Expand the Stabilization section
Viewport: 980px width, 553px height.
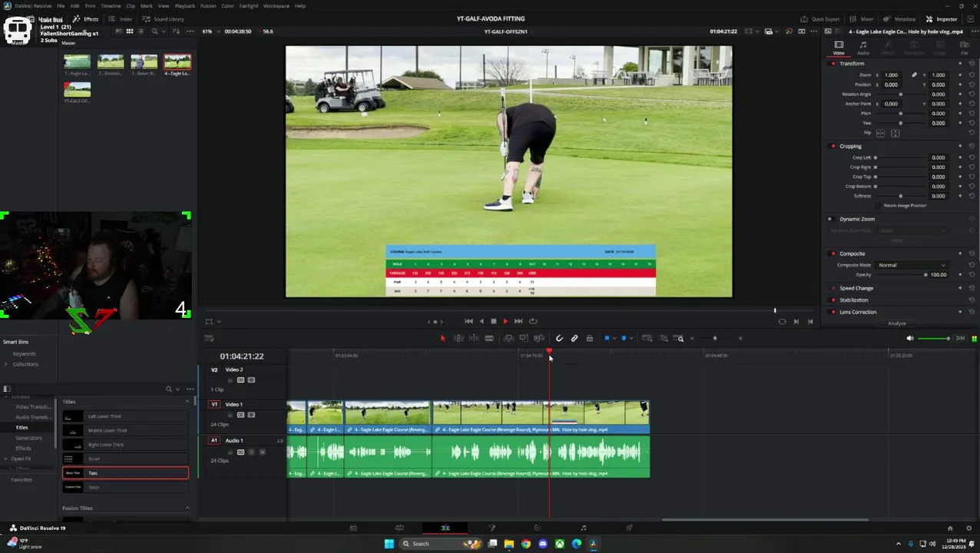[854, 300]
